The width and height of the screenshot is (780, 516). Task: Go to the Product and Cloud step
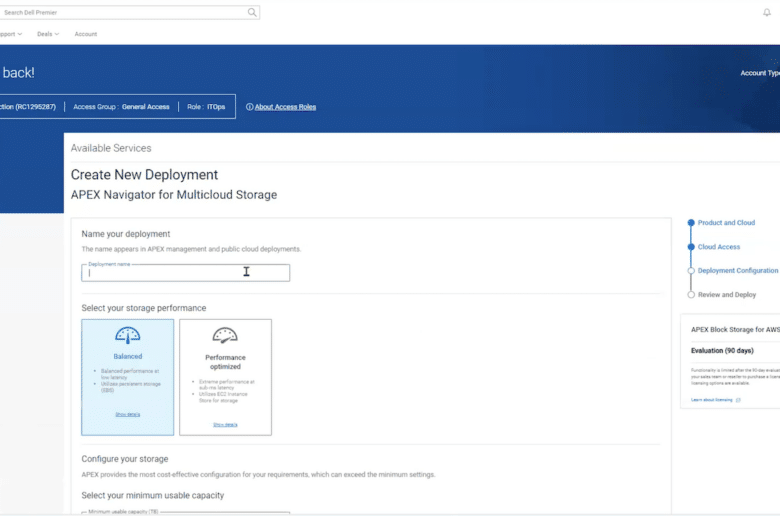[x=726, y=223]
